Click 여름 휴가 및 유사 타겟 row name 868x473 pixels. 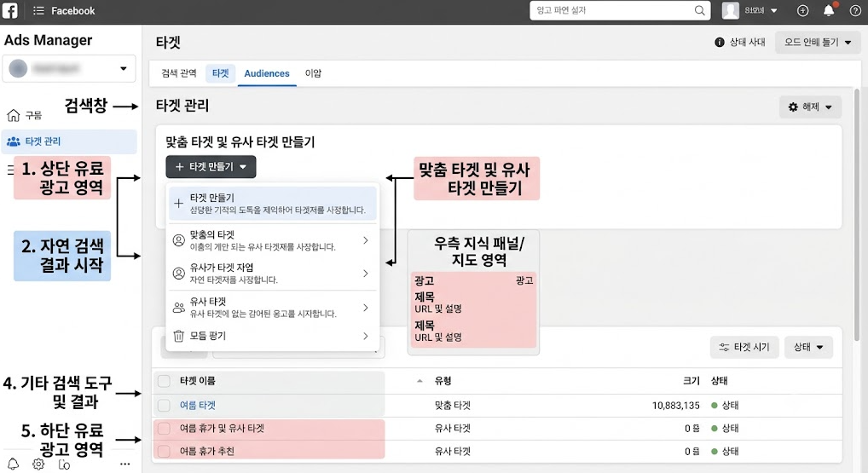point(222,428)
